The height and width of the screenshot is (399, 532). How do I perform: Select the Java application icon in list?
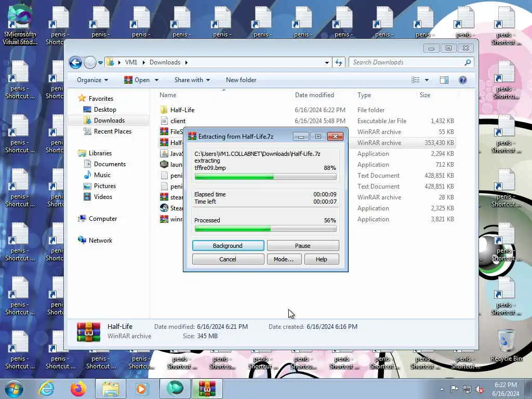[x=164, y=153]
